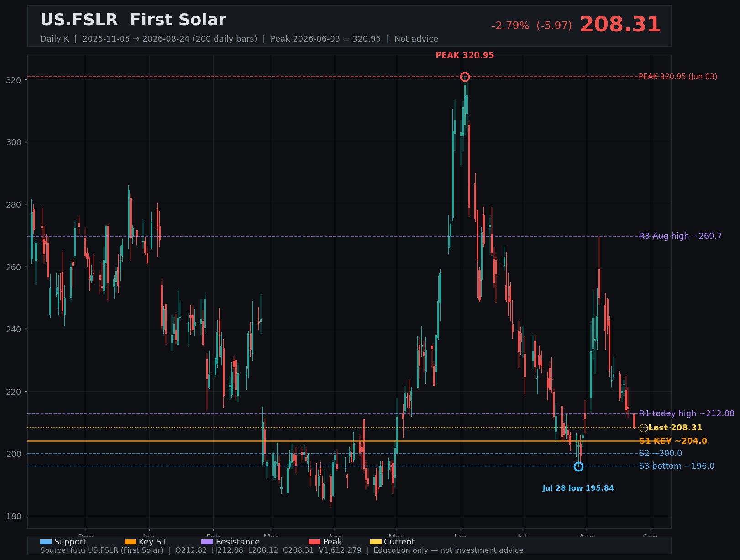Click the "US.FSLR First Solar" chart title
Image resolution: width=740 pixels, height=560 pixels.
tap(133, 20)
